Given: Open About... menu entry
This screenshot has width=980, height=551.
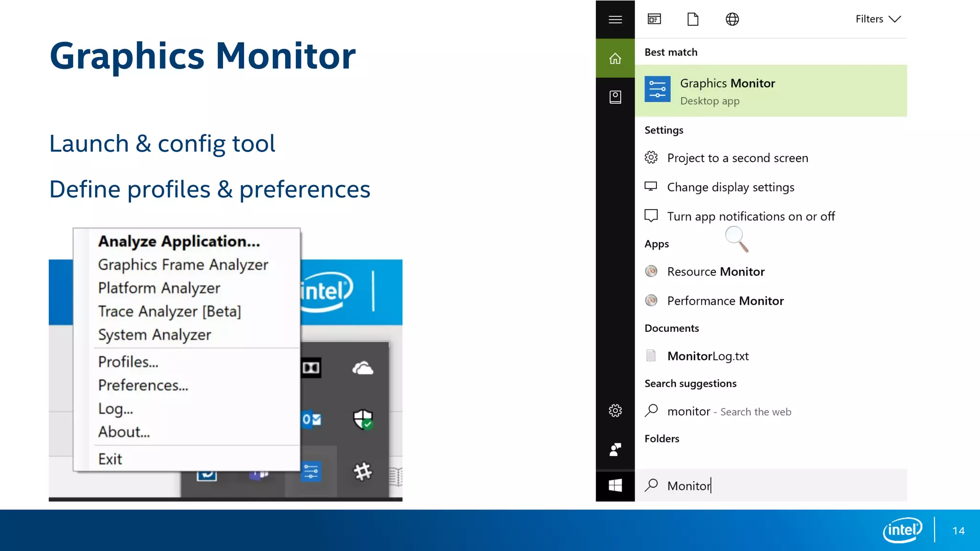Looking at the screenshot, I should point(124,432).
